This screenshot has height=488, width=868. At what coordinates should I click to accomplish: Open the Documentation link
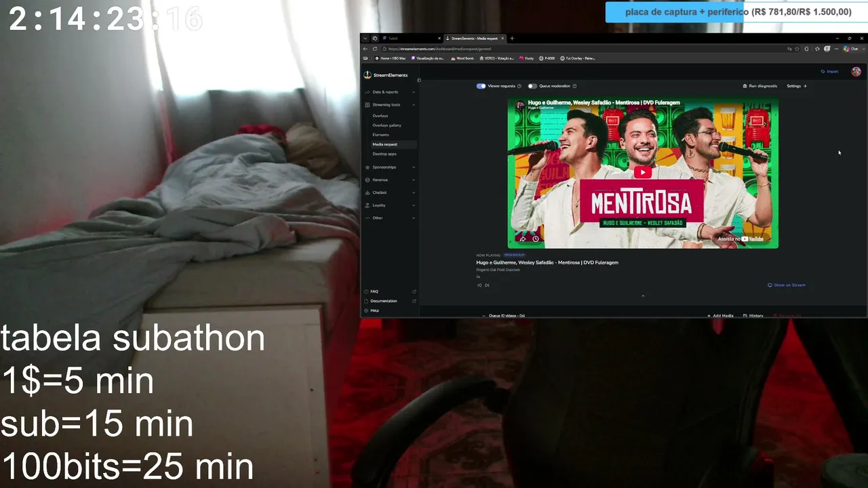click(x=390, y=301)
